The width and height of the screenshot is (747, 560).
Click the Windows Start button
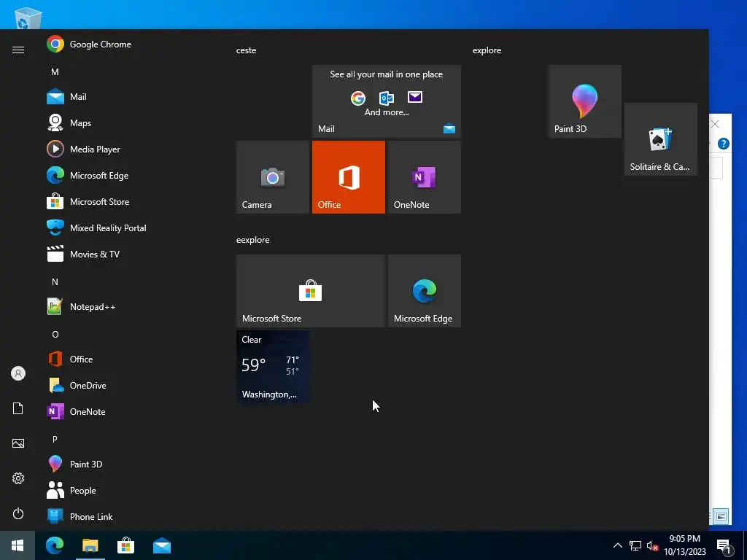pyautogui.click(x=18, y=545)
